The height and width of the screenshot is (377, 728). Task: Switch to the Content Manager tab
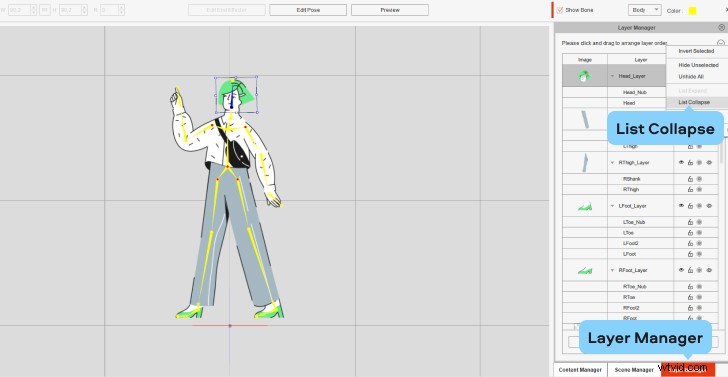click(580, 370)
